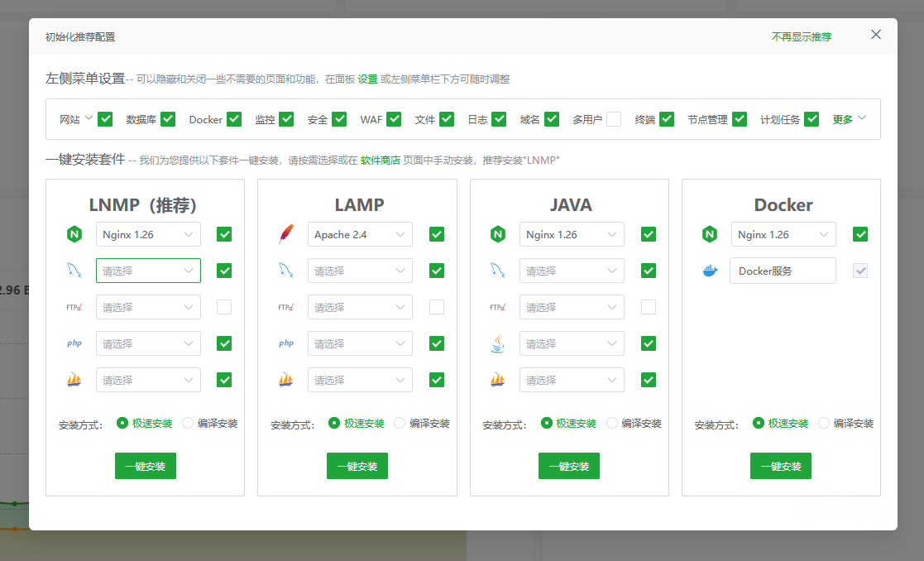Click the php icon in LAMP card
The image size is (924, 561).
click(286, 343)
